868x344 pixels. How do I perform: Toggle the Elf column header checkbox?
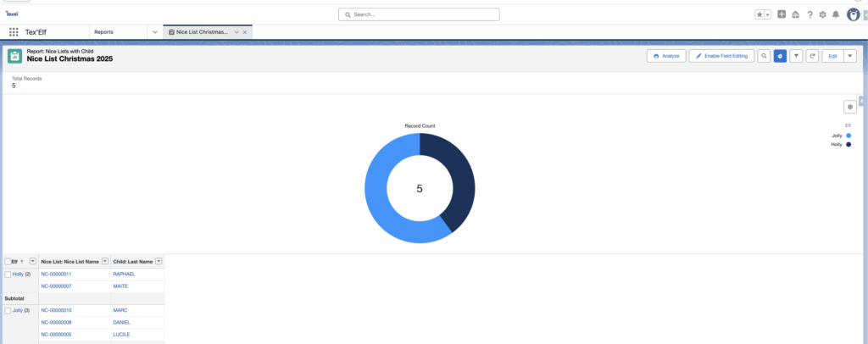pyautogui.click(x=8, y=262)
